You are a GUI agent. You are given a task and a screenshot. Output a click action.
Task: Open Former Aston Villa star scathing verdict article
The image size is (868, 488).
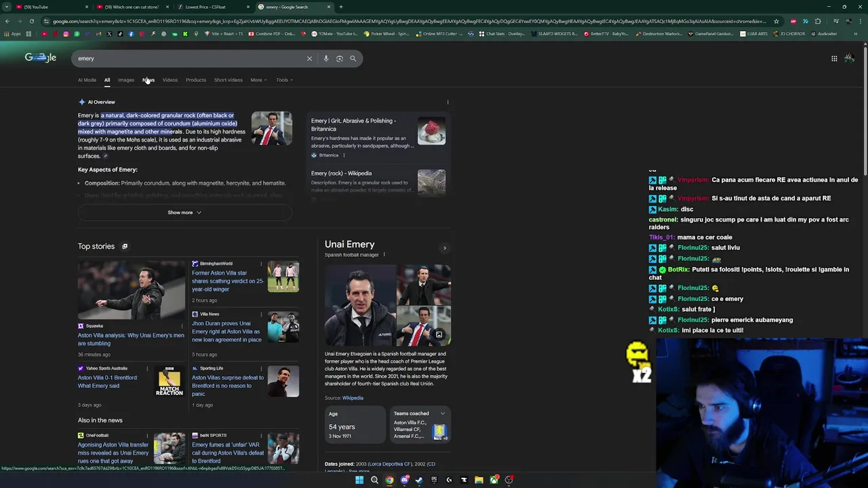(x=228, y=281)
